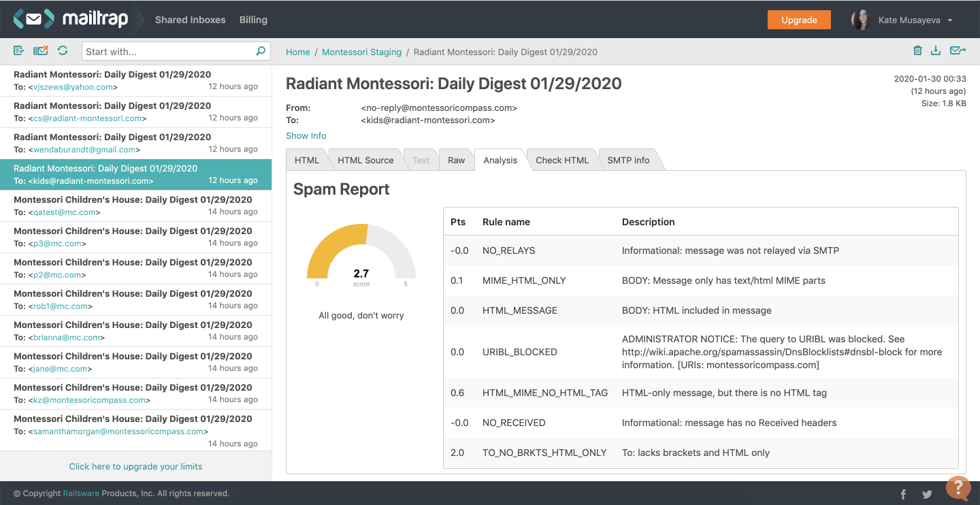Refresh the message list

tap(63, 51)
